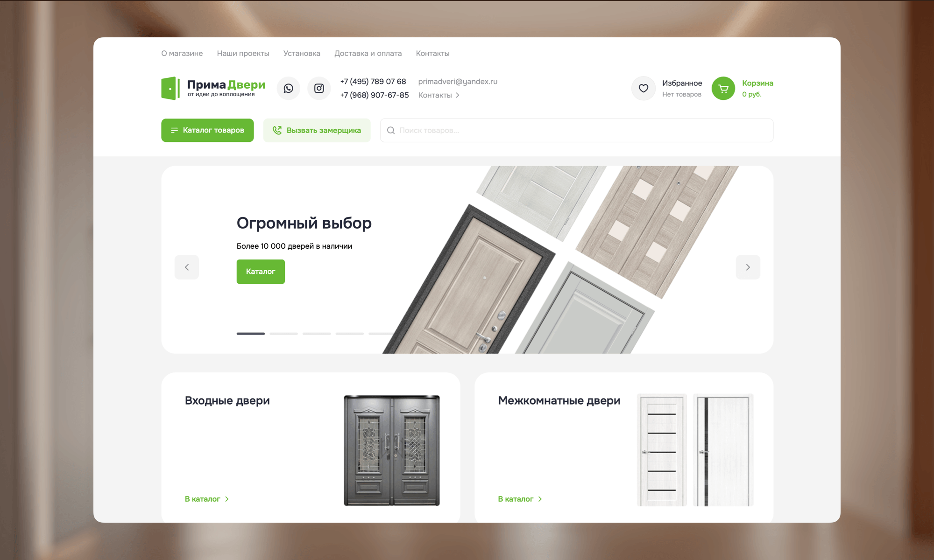Select the second slider indicator

tap(283, 334)
